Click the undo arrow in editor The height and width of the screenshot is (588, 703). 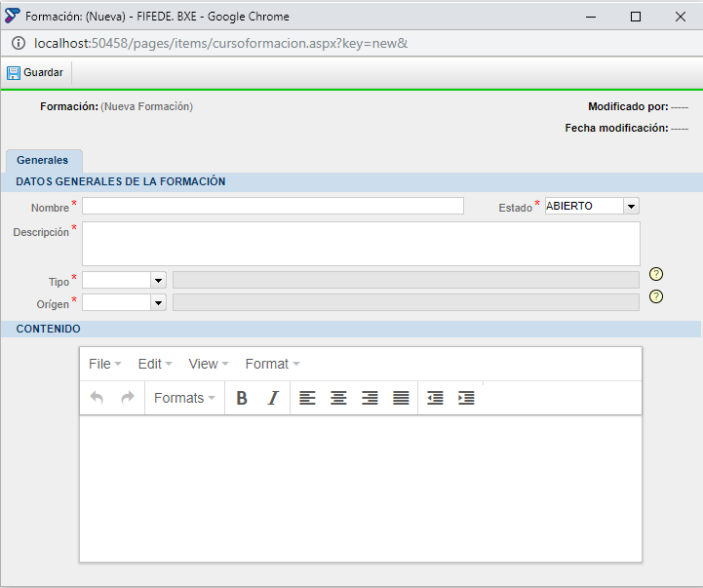coord(97,398)
